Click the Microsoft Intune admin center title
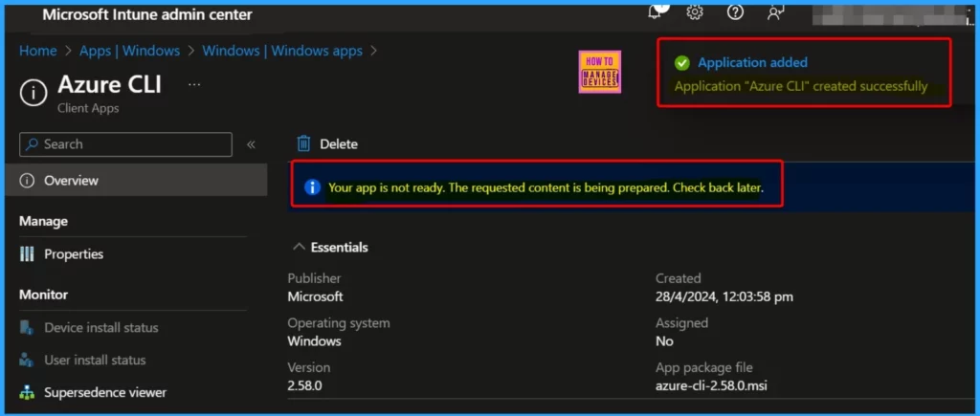Screen dimensions: 980x416 tap(146, 14)
